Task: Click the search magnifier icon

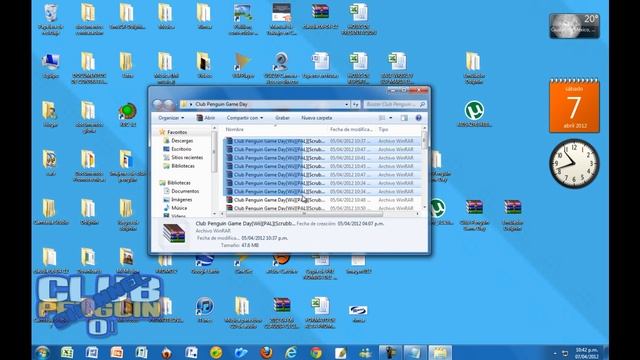Action: [x=422, y=104]
